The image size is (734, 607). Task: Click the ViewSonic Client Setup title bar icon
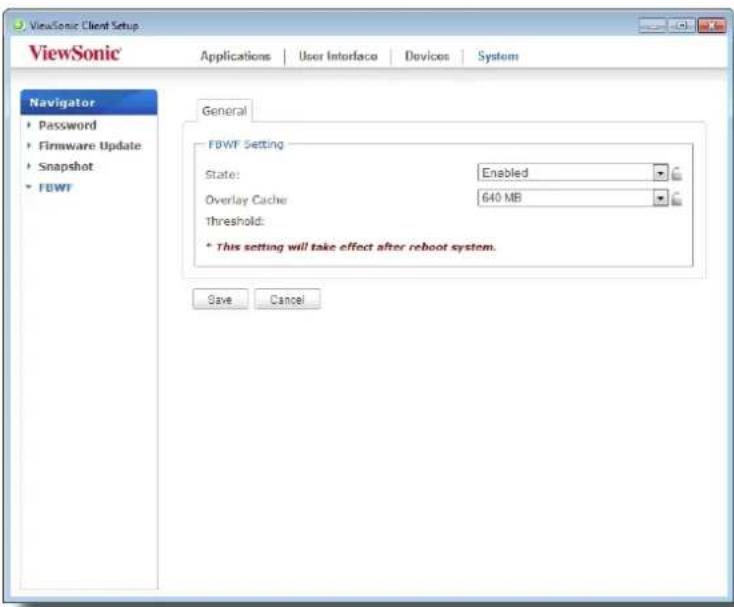pos(19,25)
